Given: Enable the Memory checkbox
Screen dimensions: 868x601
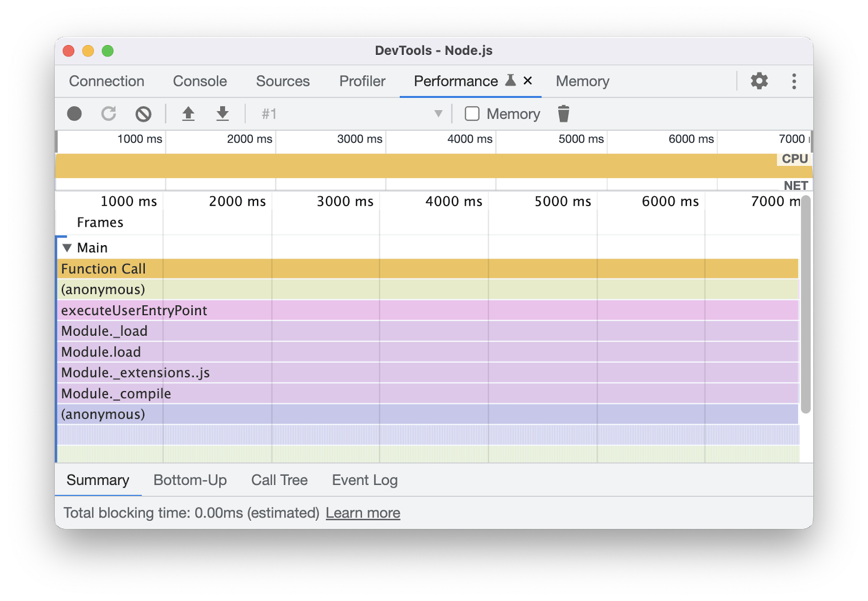Looking at the screenshot, I should [472, 114].
